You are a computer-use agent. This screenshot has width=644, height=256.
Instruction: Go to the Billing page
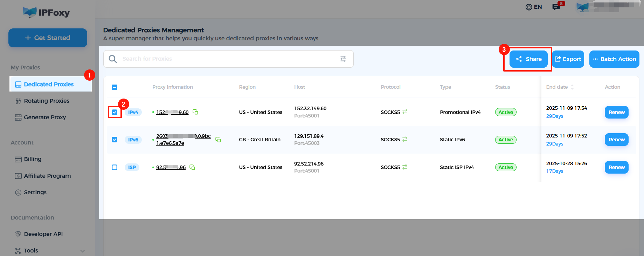coord(33,159)
